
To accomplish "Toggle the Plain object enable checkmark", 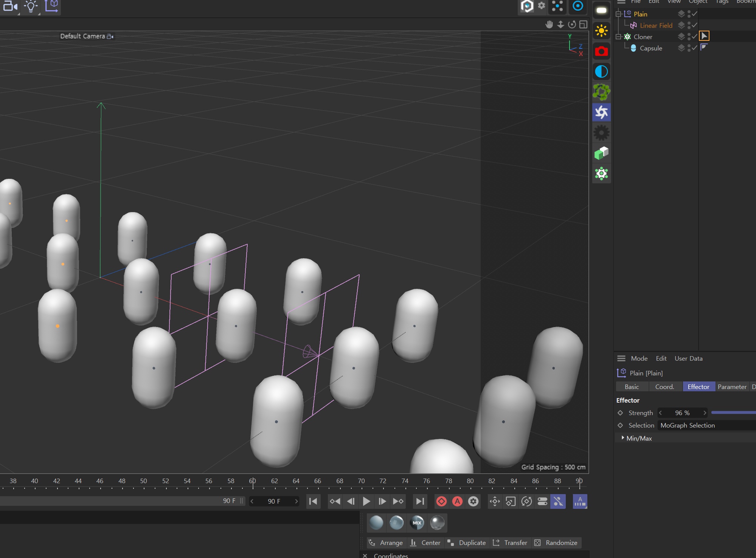I will pyautogui.click(x=694, y=14).
